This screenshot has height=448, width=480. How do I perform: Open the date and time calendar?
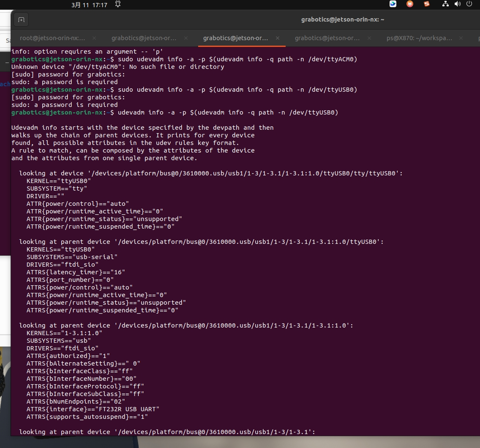click(89, 5)
